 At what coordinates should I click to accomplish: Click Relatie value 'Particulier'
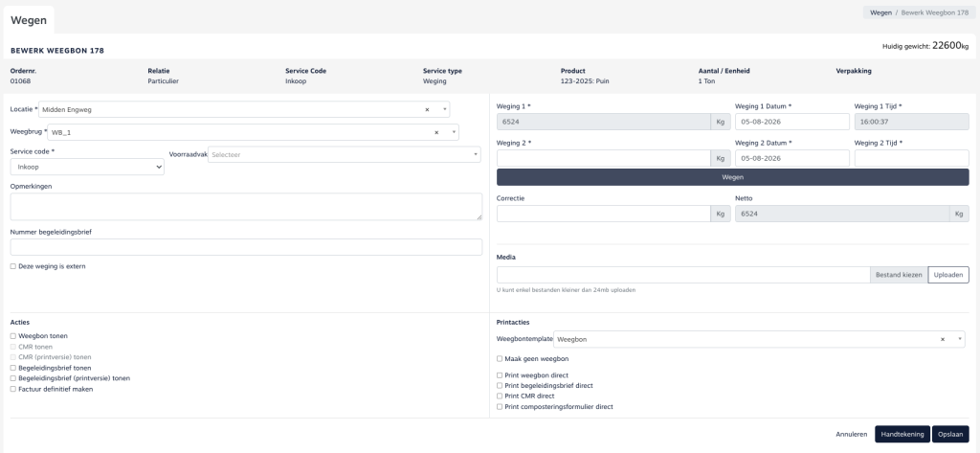tap(163, 81)
